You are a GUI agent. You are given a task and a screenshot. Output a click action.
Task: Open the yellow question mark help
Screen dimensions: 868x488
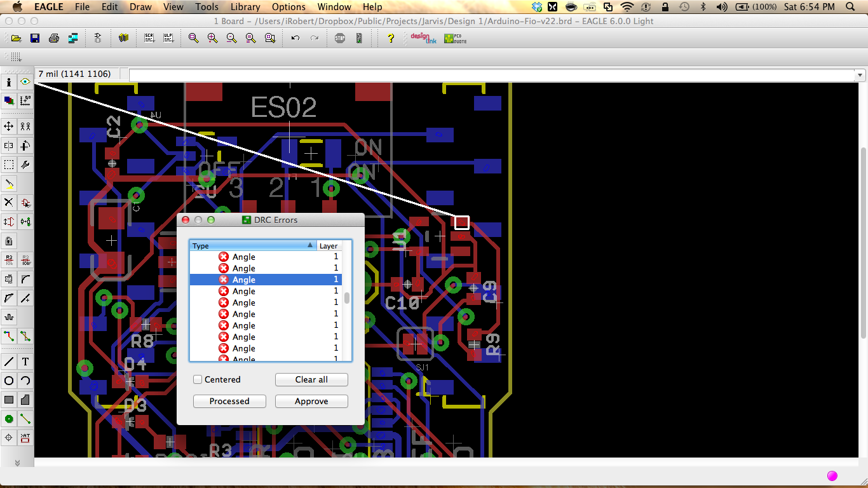pyautogui.click(x=390, y=38)
